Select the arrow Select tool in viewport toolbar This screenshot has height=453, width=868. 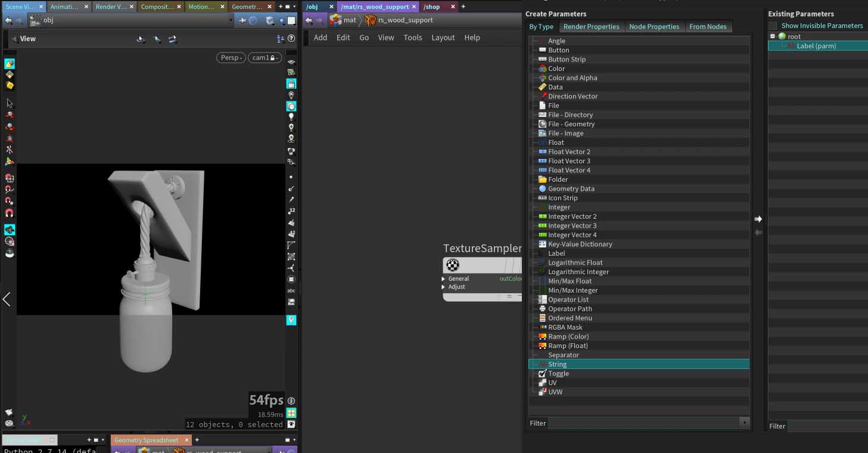(10, 103)
